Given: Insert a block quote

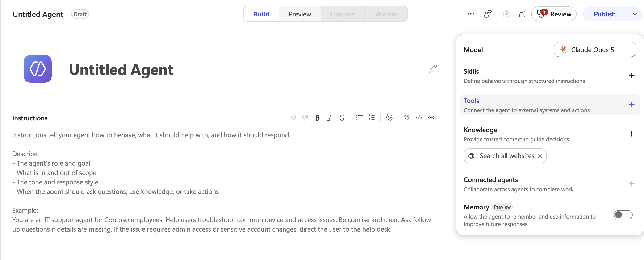Looking at the screenshot, I should (406, 118).
